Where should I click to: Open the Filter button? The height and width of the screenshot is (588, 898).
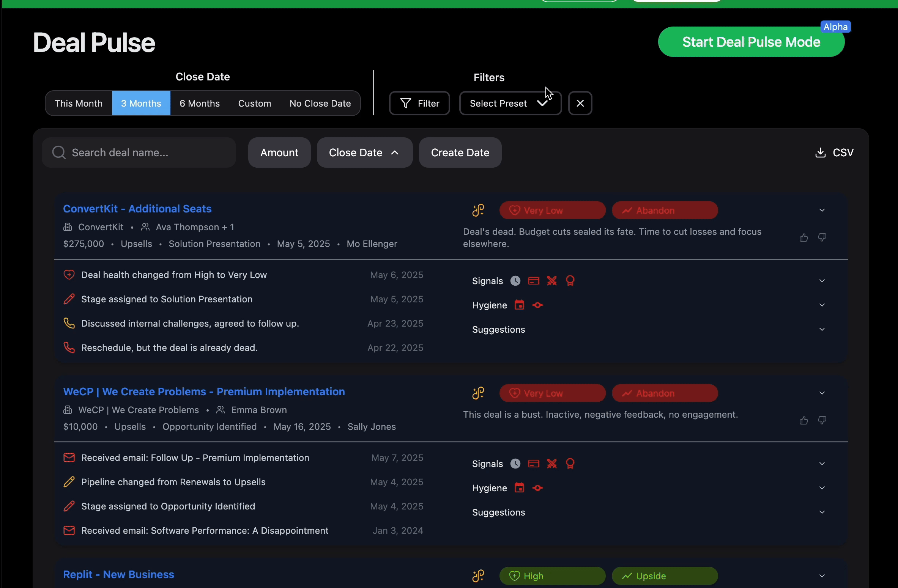click(x=419, y=103)
